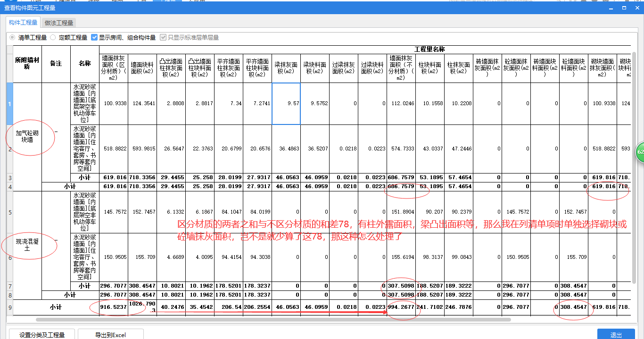Select the total cell with value 916.5237
Image resolution: width=644 pixels, height=339 pixels.
(x=114, y=307)
